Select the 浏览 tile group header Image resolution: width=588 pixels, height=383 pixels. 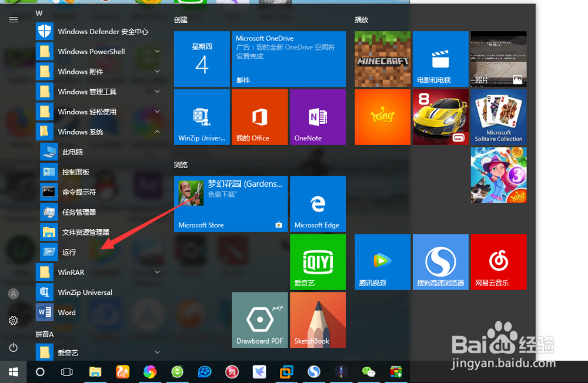[181, 165]
